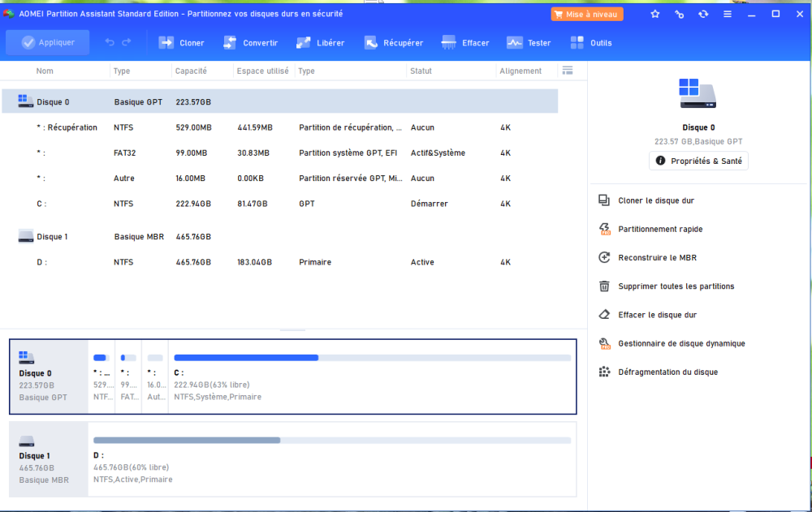Image resolution: width=812 pixels, height=512 pixels.
Task: Open the column settings icon beside Alignement
Action: 568,71
